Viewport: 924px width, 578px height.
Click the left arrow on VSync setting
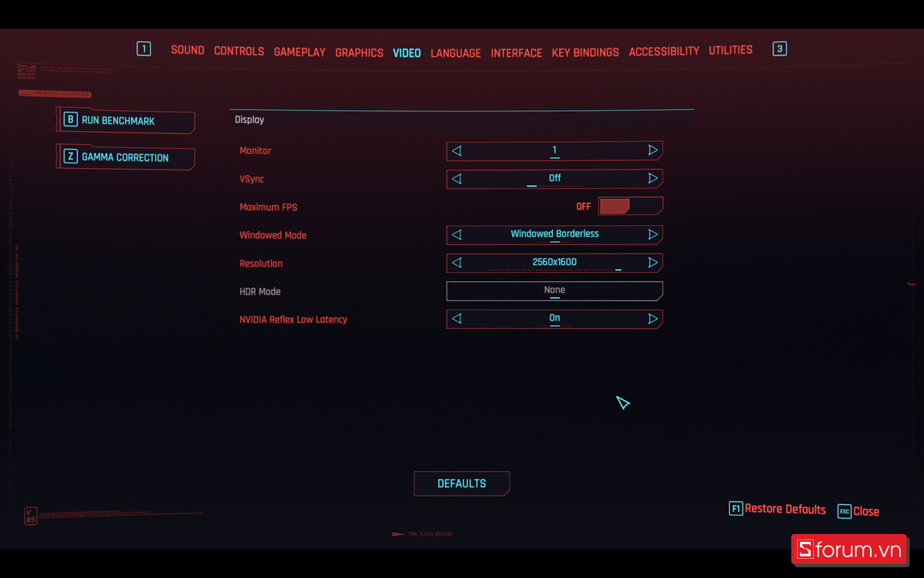(x=457, y=179)
